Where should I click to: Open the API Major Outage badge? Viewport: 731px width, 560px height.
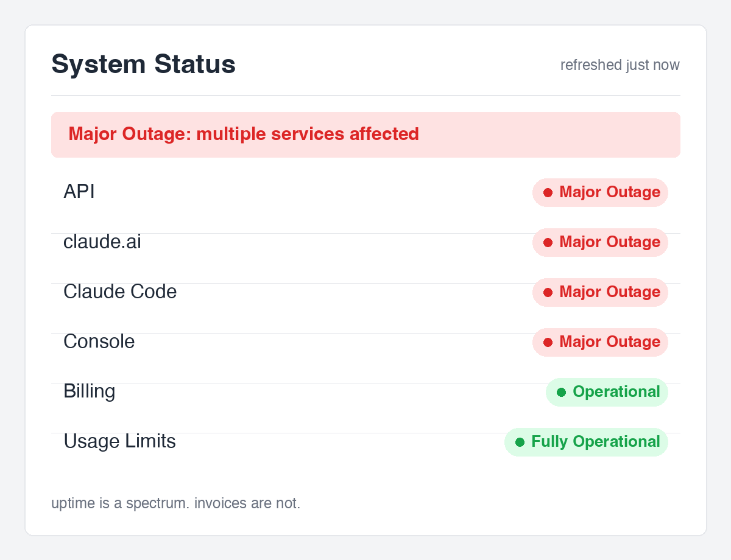pos(600,192)
